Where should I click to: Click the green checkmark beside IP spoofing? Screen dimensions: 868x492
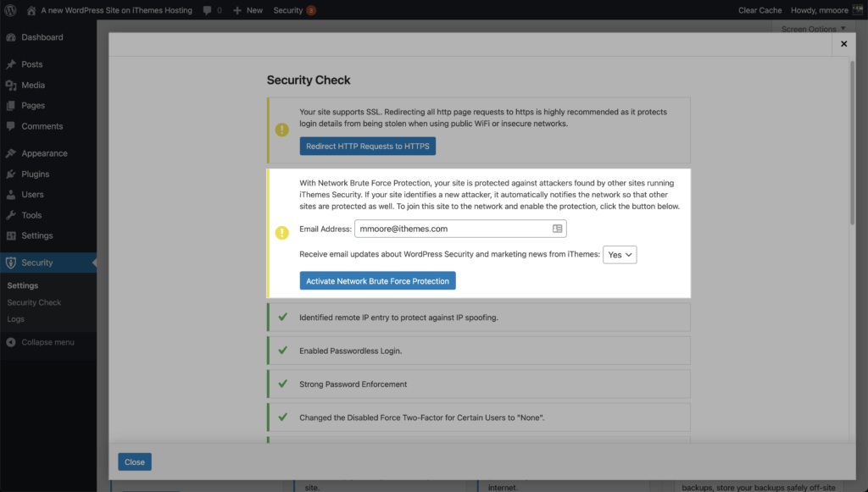[x=283, y=317]
